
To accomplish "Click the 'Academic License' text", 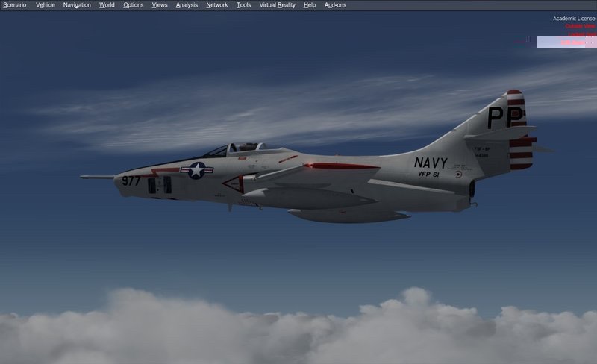I will point(574,19).
